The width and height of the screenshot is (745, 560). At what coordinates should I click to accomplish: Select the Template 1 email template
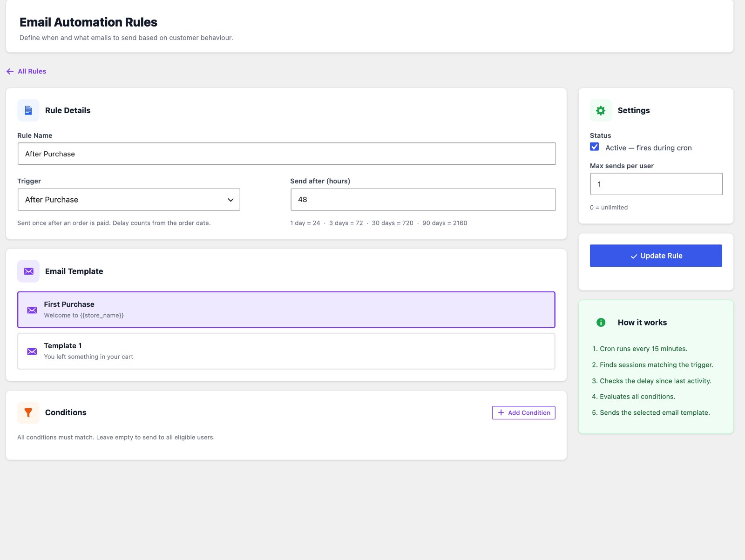(286, 351)
